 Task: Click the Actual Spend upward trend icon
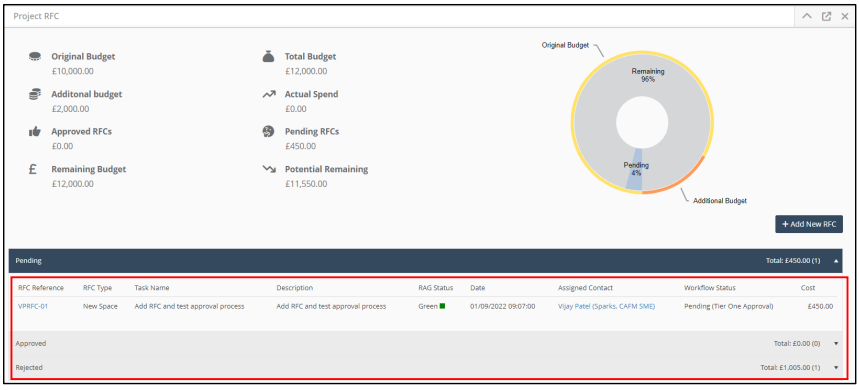pyautogui.click(x=268, y=94)
